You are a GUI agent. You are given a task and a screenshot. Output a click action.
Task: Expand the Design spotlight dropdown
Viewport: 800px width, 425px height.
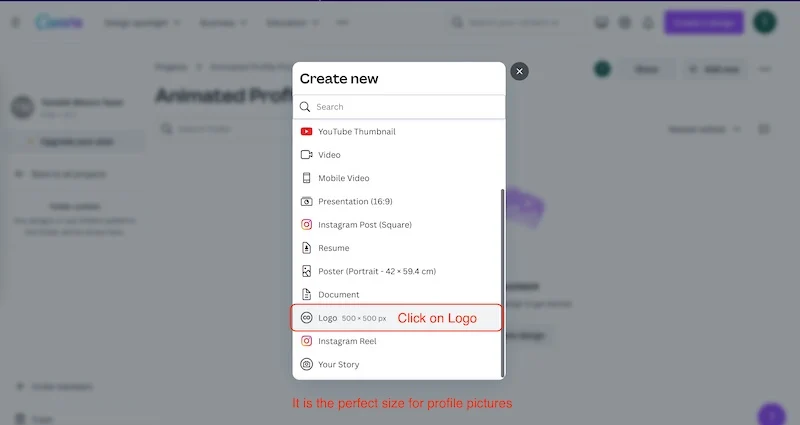click(145, 22)
